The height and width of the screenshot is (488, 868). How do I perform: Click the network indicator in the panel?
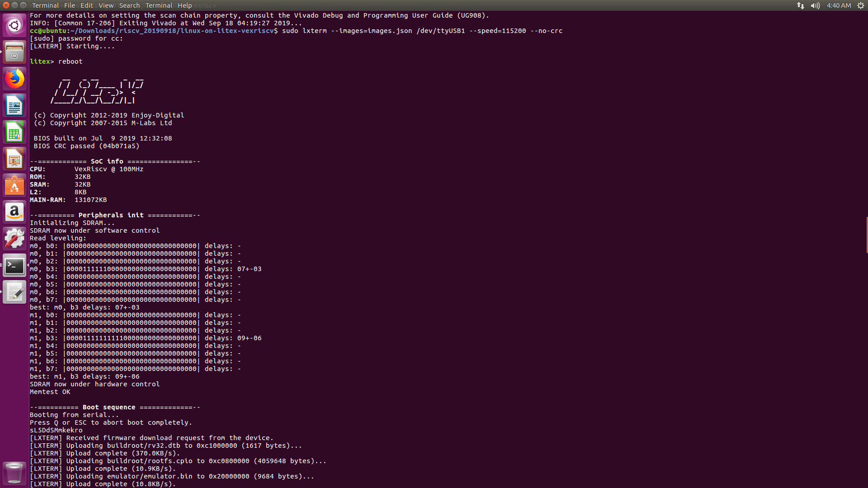pos(800,5)
